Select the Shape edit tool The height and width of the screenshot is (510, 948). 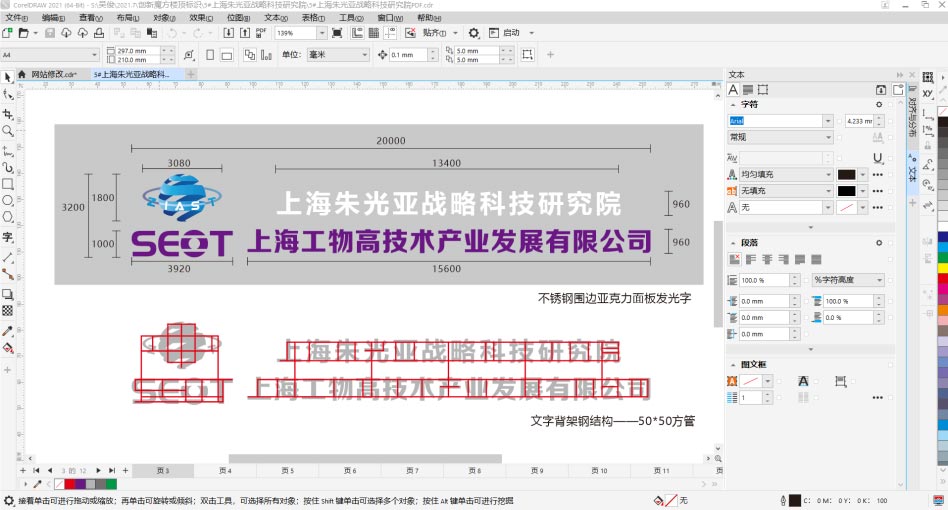pos(7,95)
